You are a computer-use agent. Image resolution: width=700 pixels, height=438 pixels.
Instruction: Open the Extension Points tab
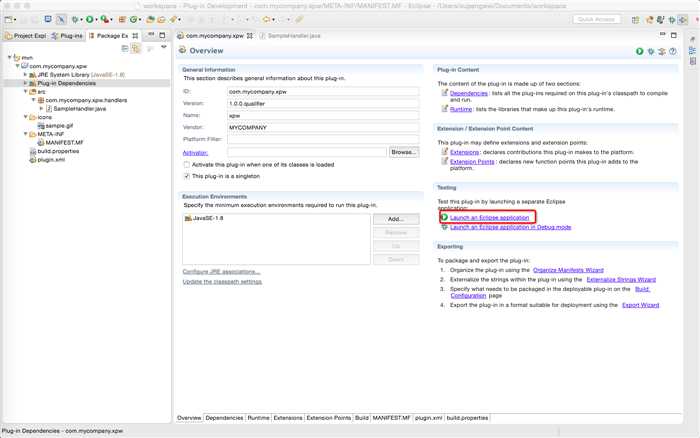[329, 418]
